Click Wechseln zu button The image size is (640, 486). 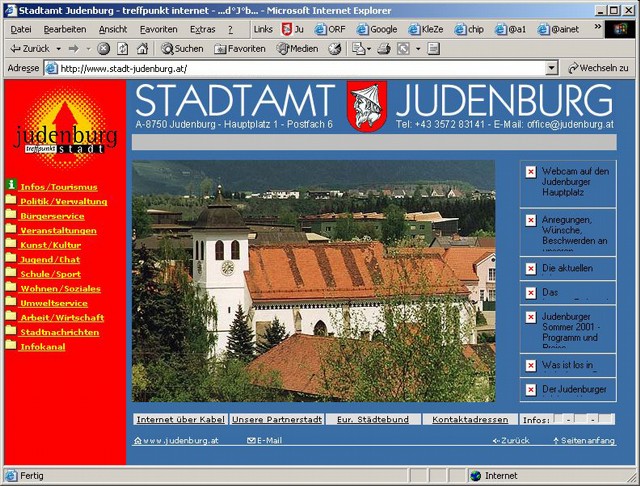coord(598,68)
